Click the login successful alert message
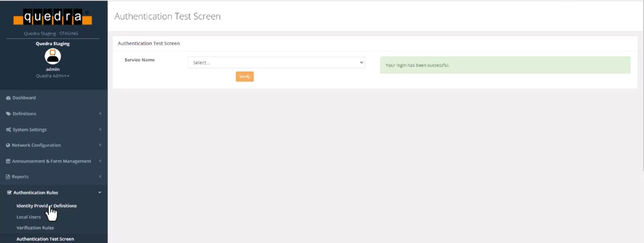Viewport: 644px width, 243px height. point(505,65)
